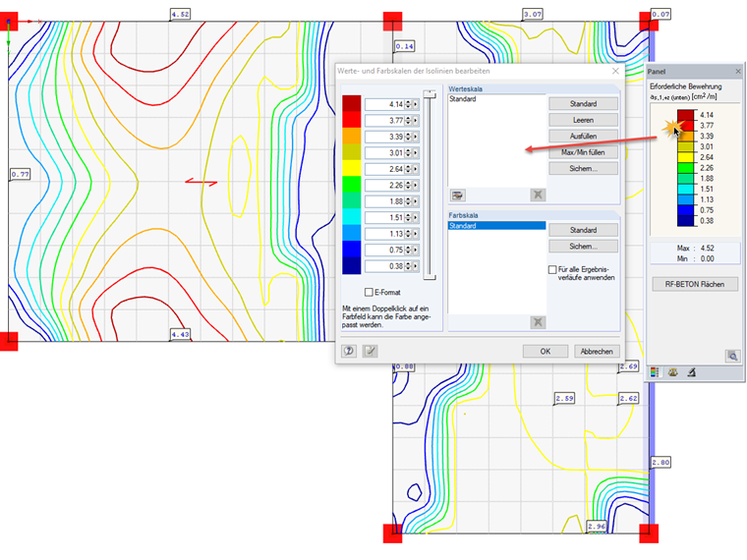The image size is (747, 560).
Task: Click the result label 0.14 on the plot
Action: [x=405, y=46]
